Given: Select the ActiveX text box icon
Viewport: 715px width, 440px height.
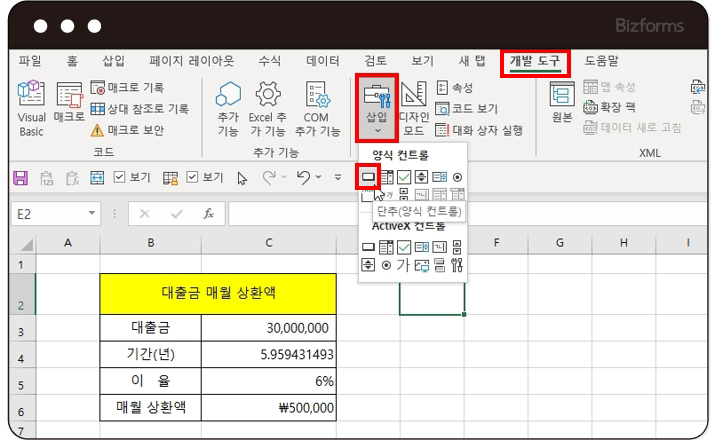Looking at the screenshot, I should click(440, 247).
